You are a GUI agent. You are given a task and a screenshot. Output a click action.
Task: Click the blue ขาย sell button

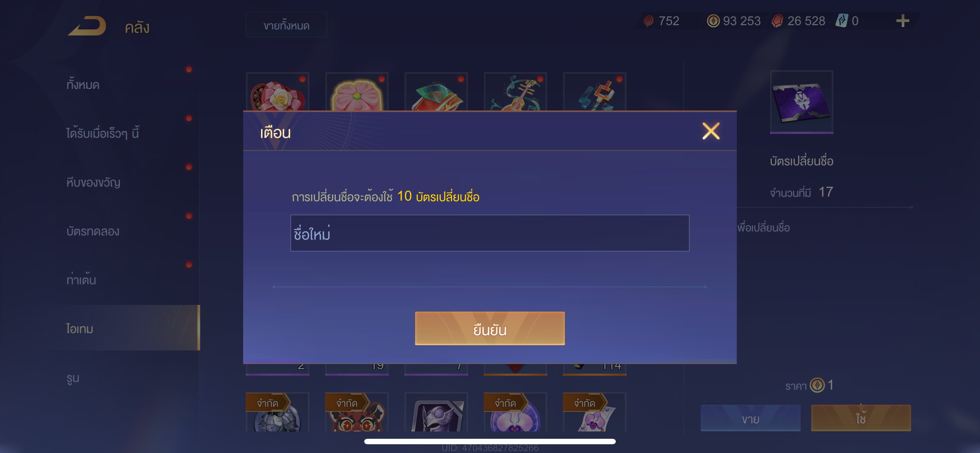coord(750,418)
